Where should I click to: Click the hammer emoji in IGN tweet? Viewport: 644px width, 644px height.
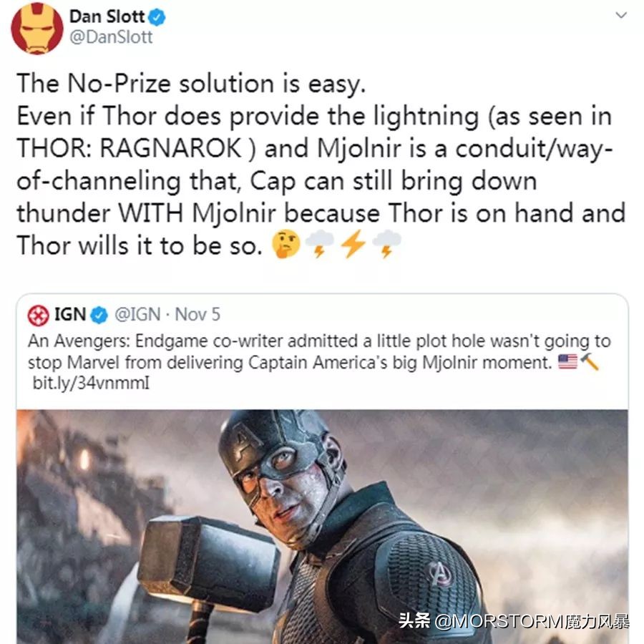pos(590,362)
